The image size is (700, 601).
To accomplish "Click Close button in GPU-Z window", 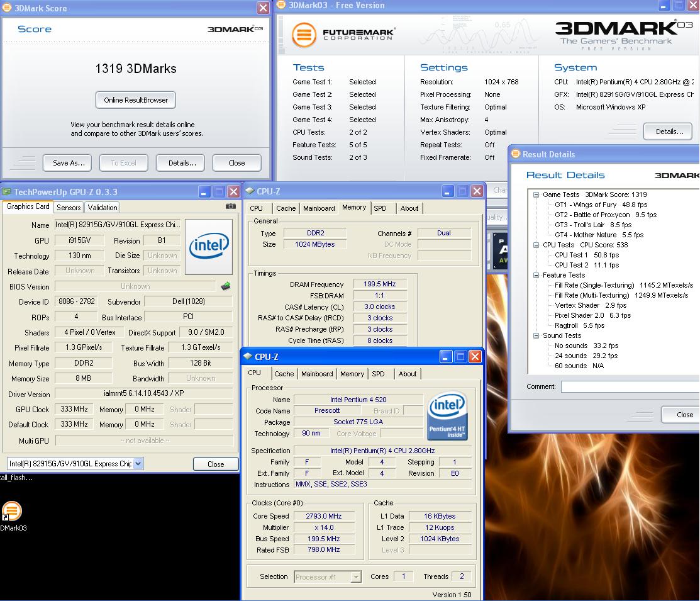I will tap(216, 464).
